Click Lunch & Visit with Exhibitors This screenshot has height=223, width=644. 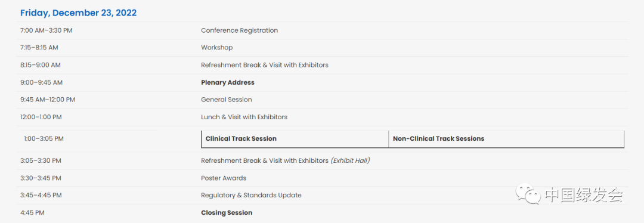[x=244, y=117]
